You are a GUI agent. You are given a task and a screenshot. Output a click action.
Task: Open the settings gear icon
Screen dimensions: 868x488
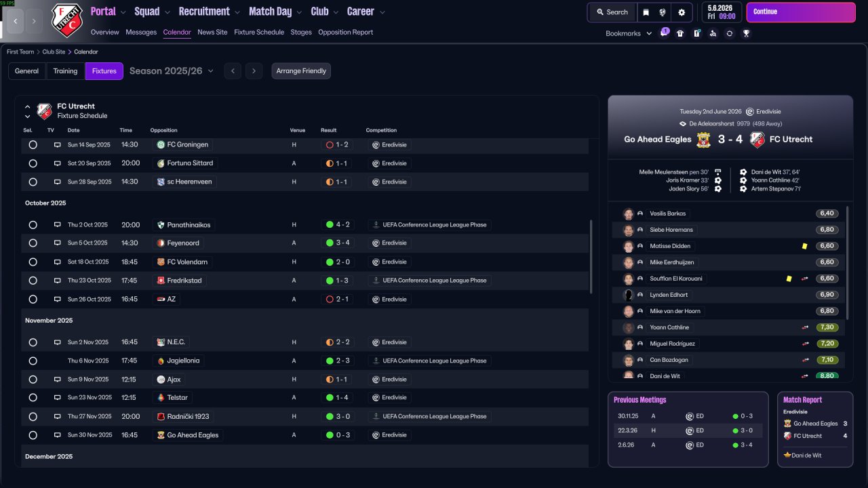[x=682, y=12]
